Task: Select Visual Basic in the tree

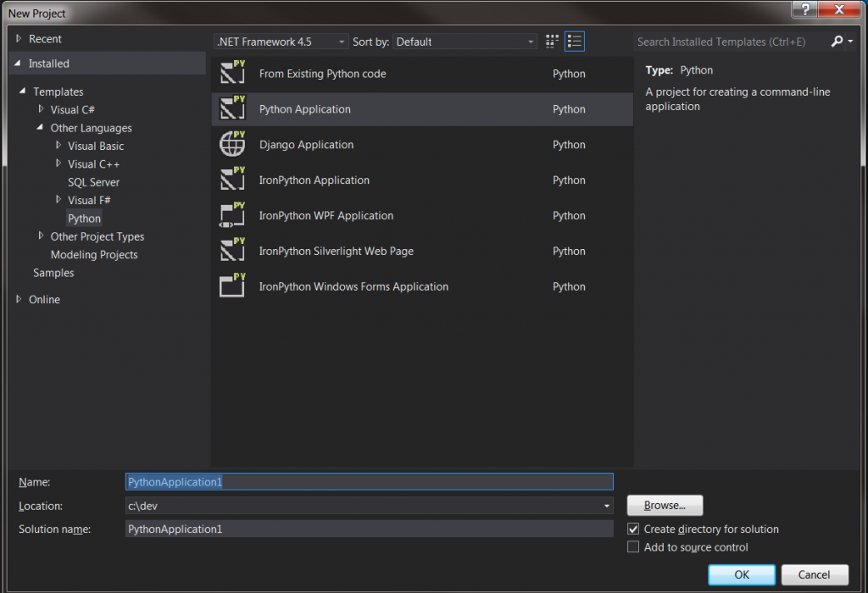Action: 96,146
